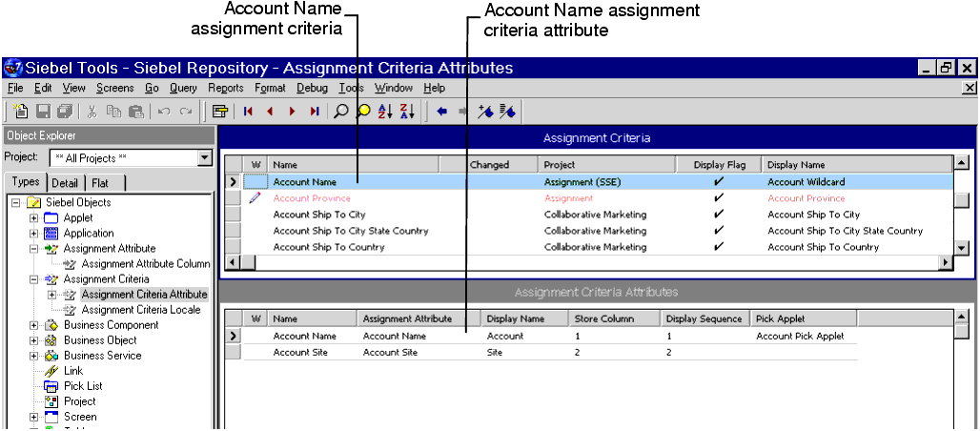This screenshot has width=980, height=431.
Task: Click the Paste clipboard icon
Action: coord(136,112)
